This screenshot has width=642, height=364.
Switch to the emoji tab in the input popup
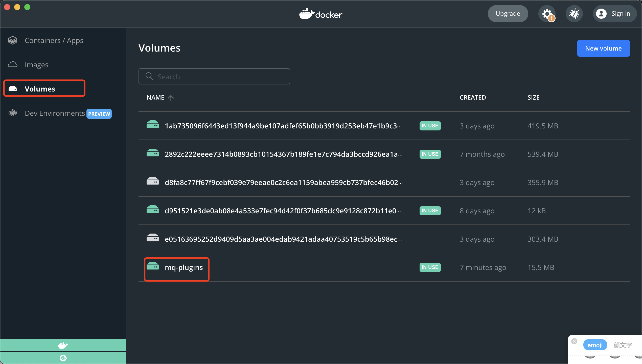point(595,345)
